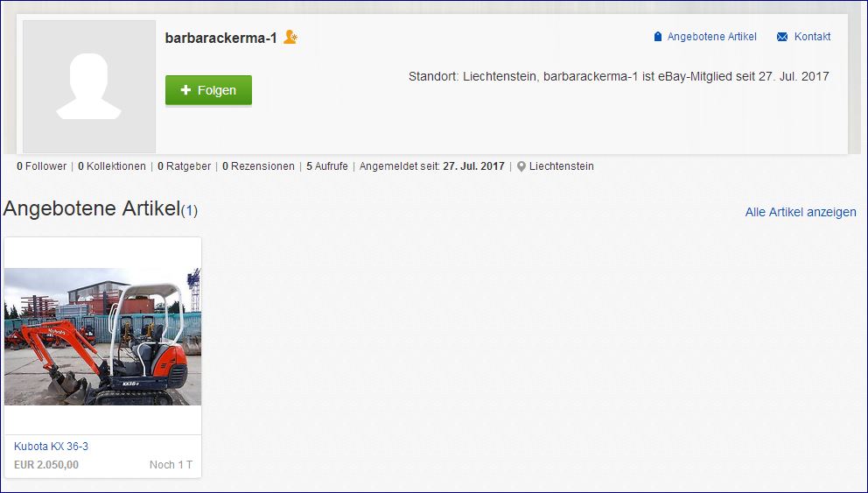The image size is (868, 493).
Task: Click the EUR 2.050,00 price
Action: tap(46, 465)
